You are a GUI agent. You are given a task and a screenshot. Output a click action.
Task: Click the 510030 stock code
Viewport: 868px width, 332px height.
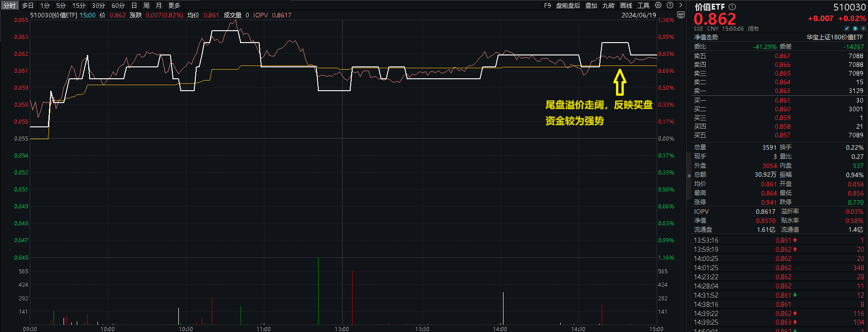pyautogui.click(x=849, y=7)
